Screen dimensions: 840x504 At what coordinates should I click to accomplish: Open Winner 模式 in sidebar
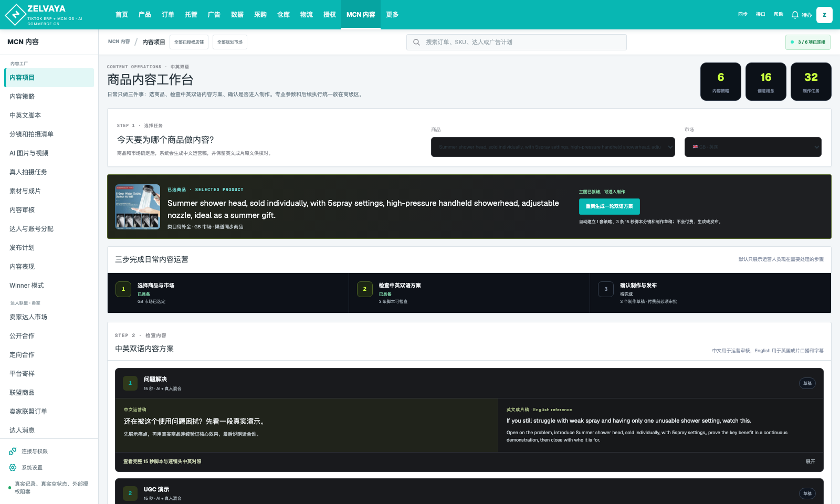pyautogui.click(x=49, y=286)
